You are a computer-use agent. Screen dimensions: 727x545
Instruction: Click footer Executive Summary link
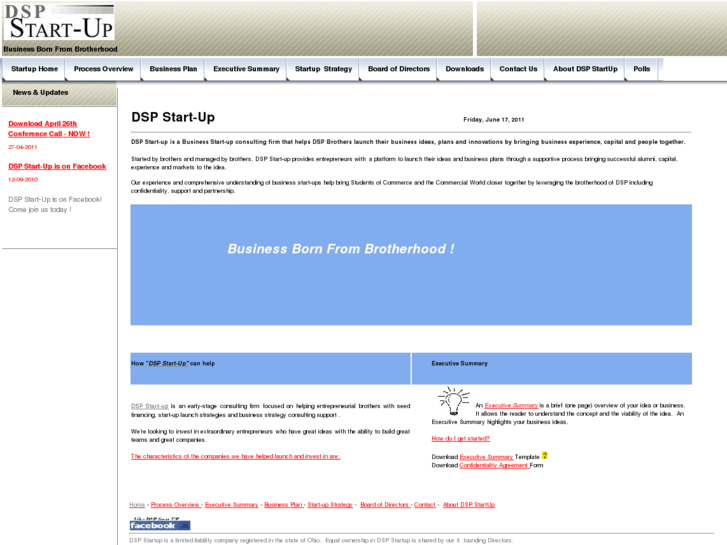click(x=231, y=505)
